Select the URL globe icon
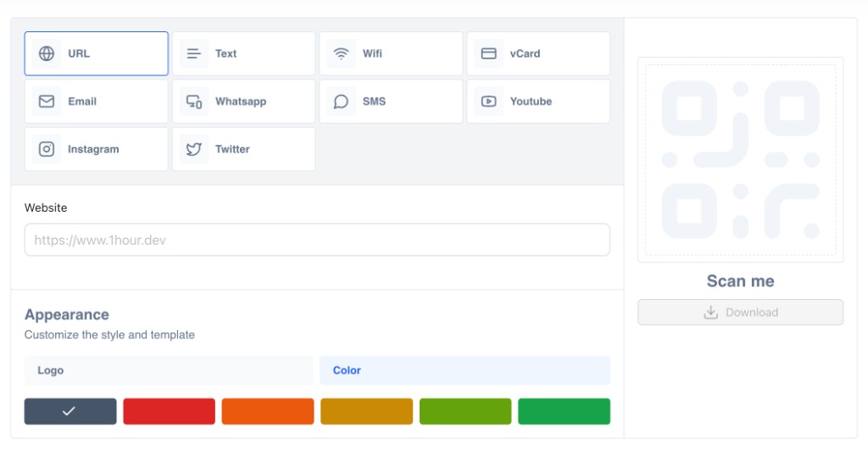 (47, 53)
